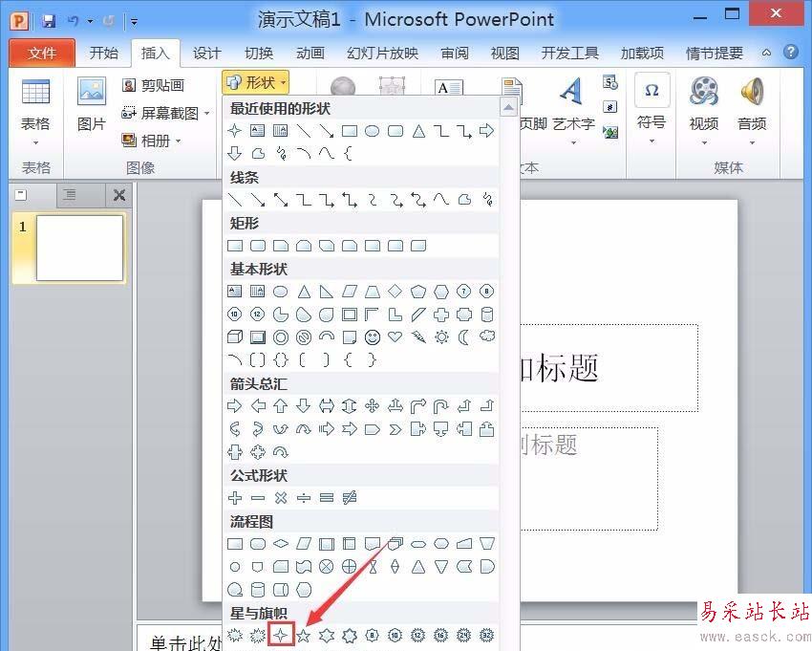This screenshot has height=651, width=812.
Task: Pick the smiley face basic shape
Action: (373, 337)
